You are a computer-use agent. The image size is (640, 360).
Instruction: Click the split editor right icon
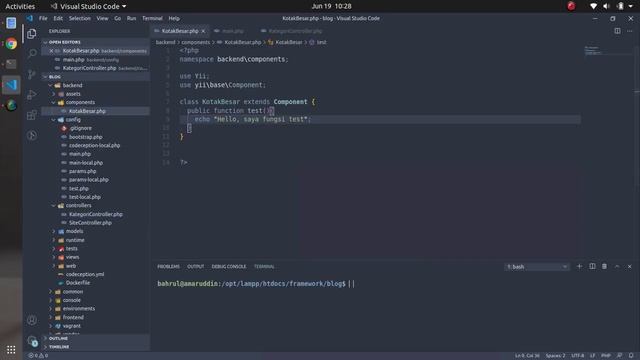point(617,31)
